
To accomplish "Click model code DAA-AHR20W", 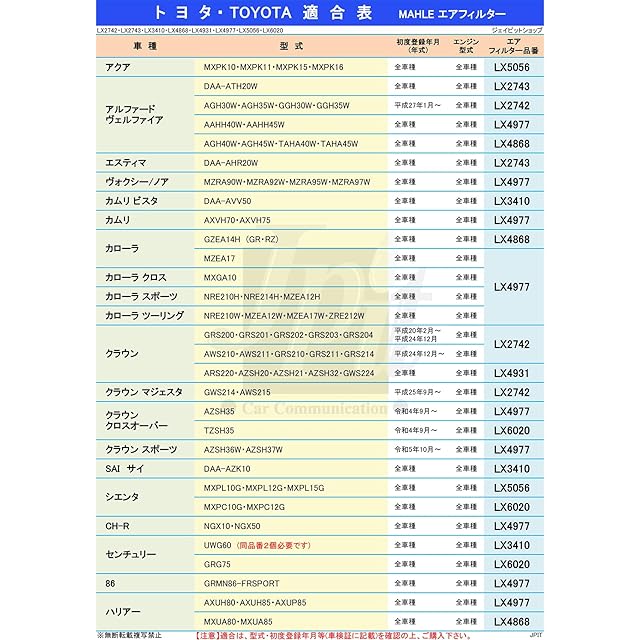I will [x=231, y=163].
